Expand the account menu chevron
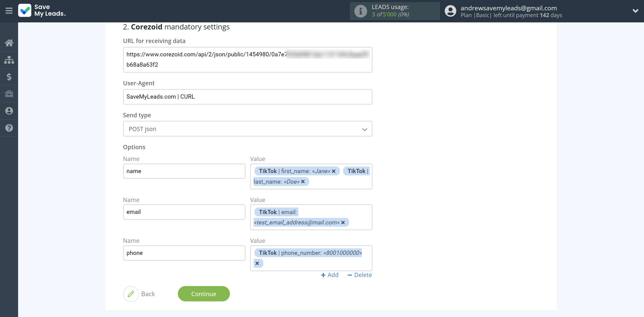644x317 pixels. (x=635, y=11)
